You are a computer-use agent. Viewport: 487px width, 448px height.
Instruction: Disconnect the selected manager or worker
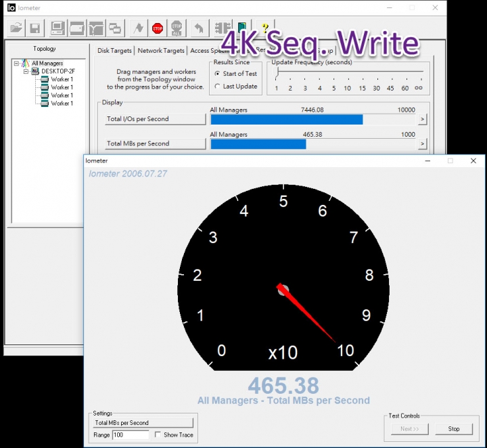coord(223,28)
